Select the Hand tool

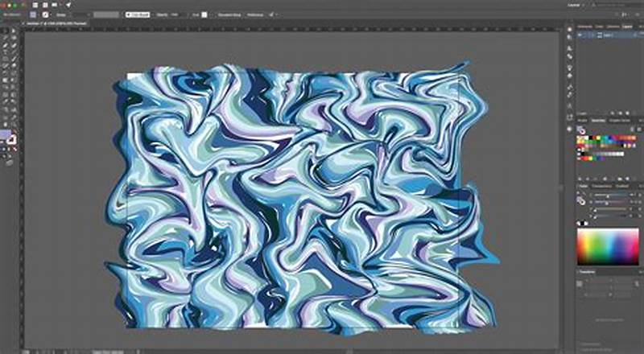5,125
